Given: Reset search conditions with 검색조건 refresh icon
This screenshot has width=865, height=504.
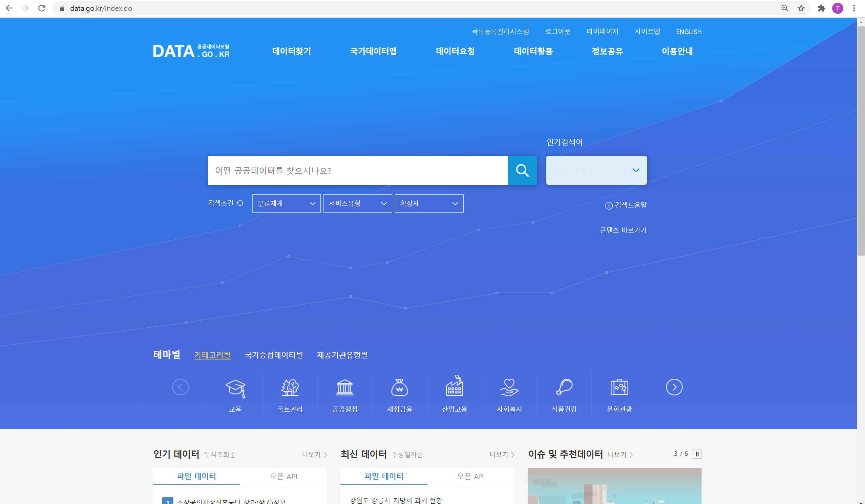Looking at the screenshot, I should (x=240, y=203).
